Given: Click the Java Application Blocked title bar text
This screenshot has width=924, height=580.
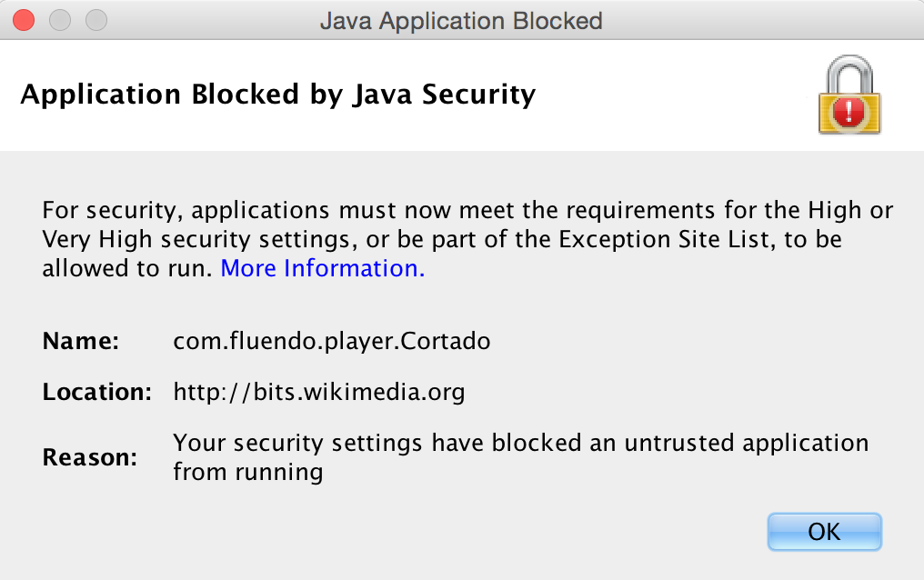Looking at the screenshot, I should tap(461, 20).
